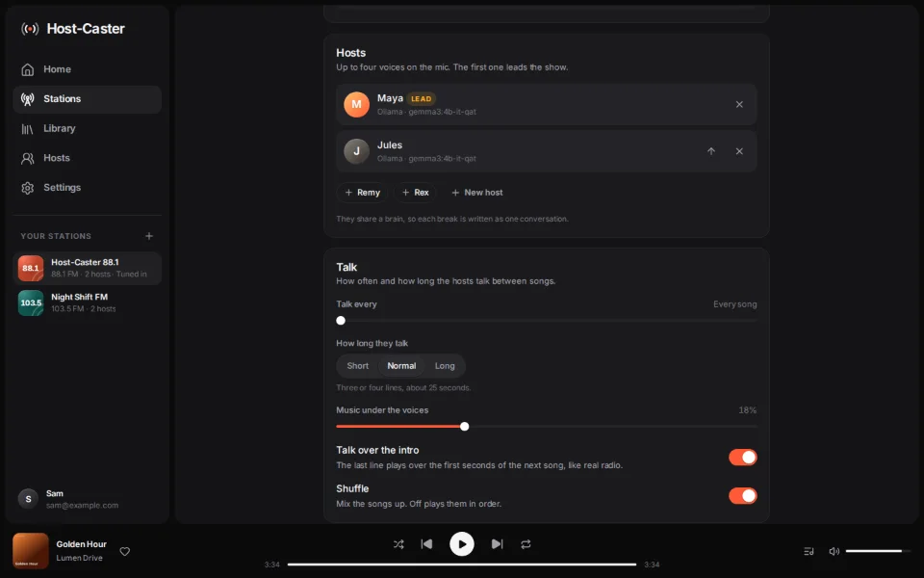Screen dimensions: 924x578
Task: Click the Lumen Drive artist name
Action: tap(80, 558)
